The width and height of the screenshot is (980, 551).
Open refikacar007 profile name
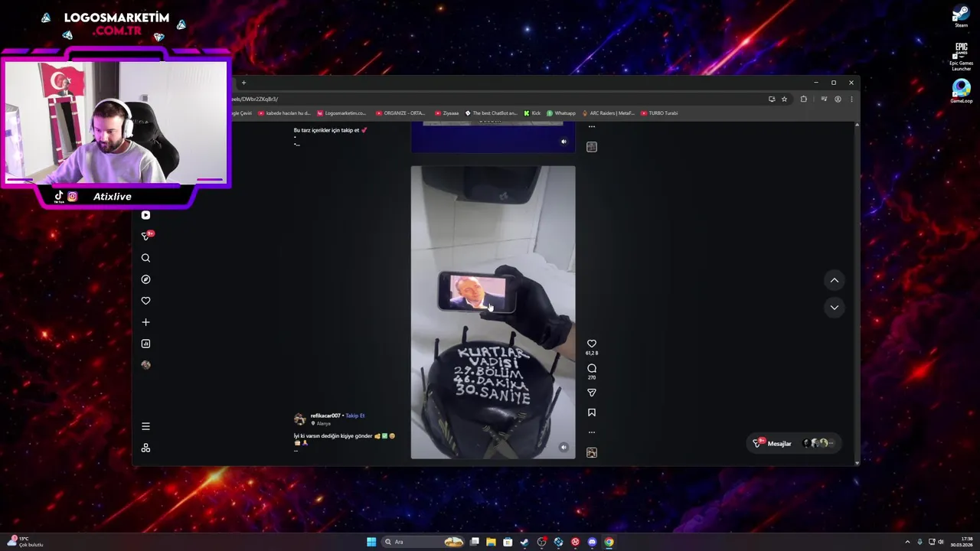point(325,416)
